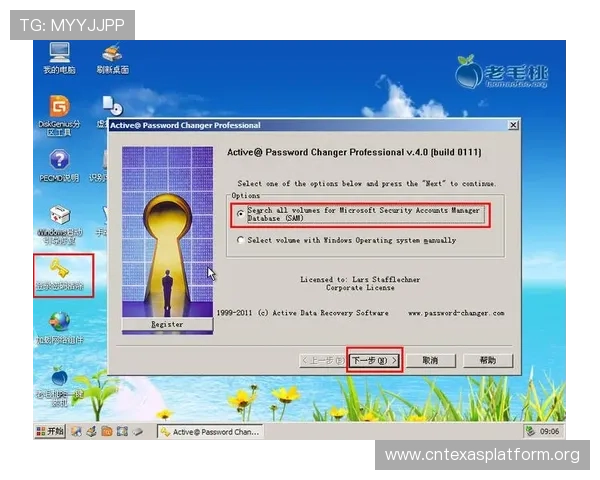Click the 下一步(N) next button
This screenshot has height=480, width=600.
pos(375,360)
